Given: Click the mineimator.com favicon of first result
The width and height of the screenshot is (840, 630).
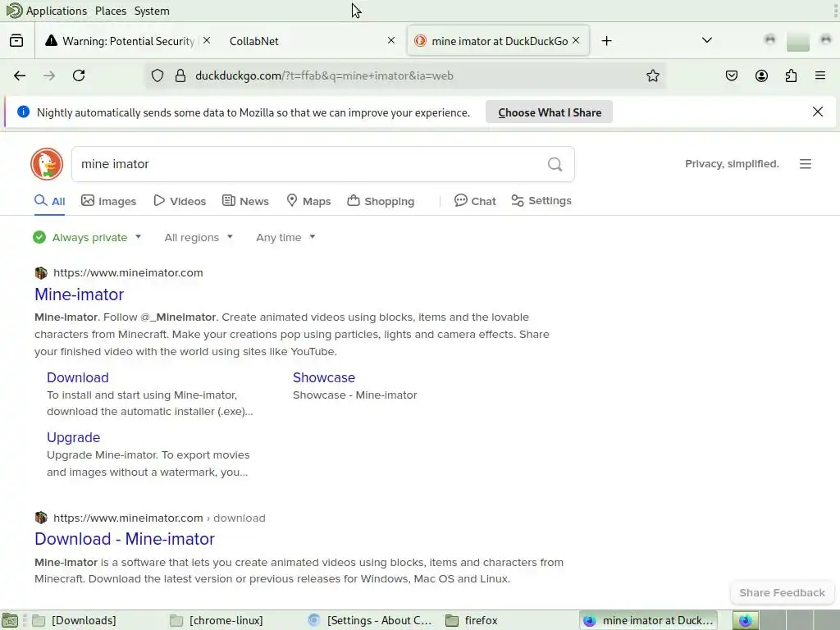Looking at the screenshot, I should coord(41,272).
